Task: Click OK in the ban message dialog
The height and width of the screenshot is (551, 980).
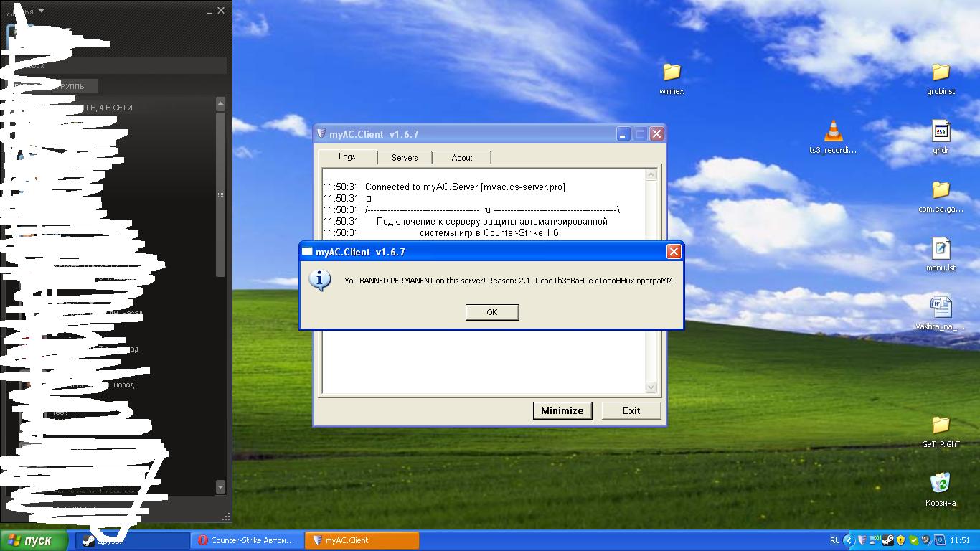Action: [x=491, y=312]
